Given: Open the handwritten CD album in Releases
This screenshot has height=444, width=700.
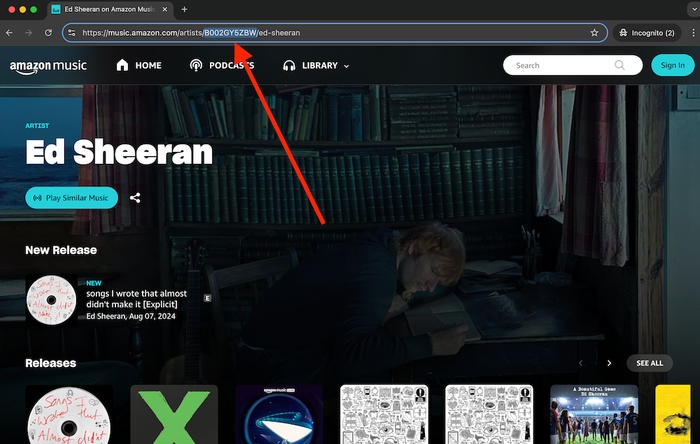Looking at the screenshot, I should [x=69, y=415].
